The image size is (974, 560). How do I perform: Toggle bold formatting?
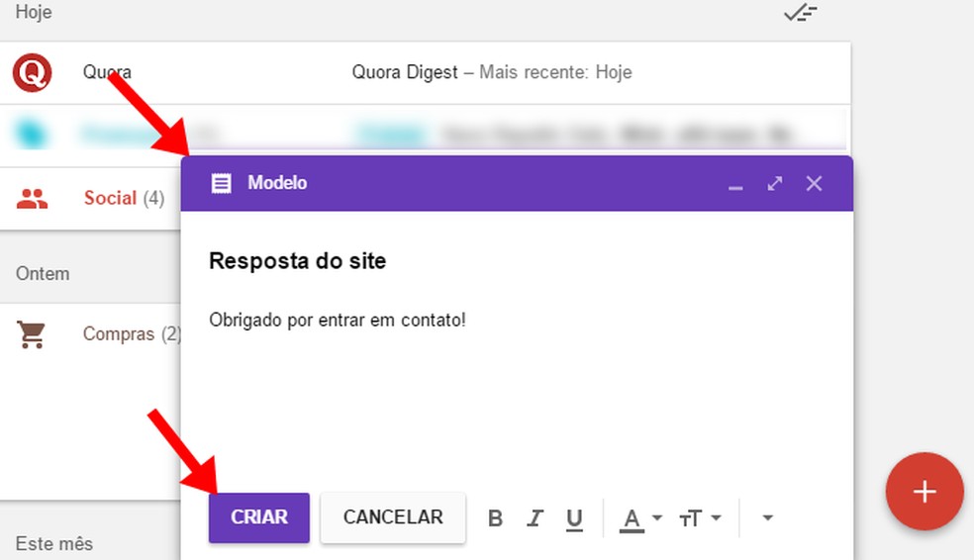click(x=496, y=517)
